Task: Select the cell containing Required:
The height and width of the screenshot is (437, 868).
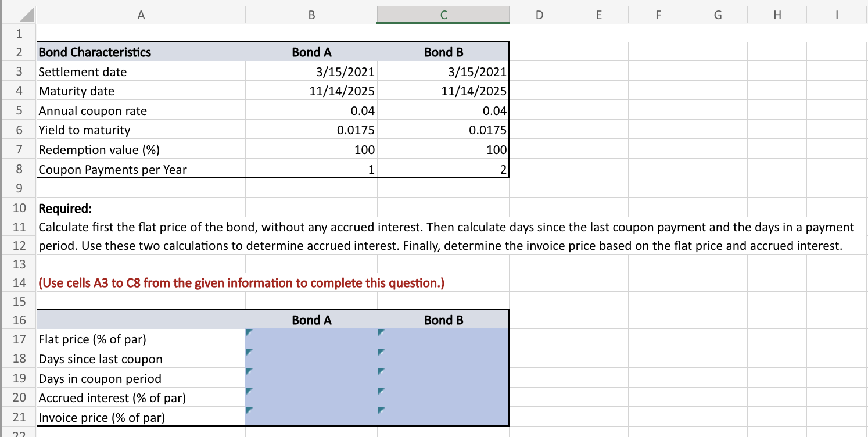Action: click(x=141, y=208)
